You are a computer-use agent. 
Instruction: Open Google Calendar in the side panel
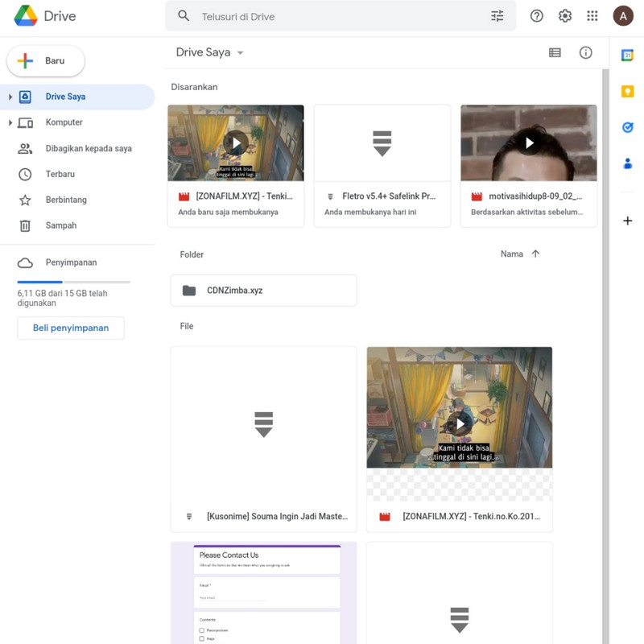click(627, 55)
